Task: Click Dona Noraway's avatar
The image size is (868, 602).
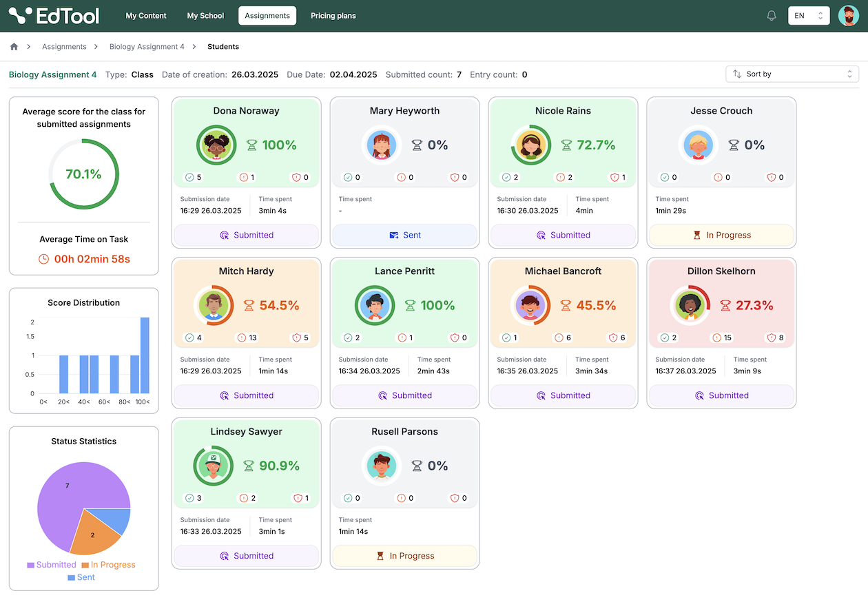Action: tap(216, 145)
